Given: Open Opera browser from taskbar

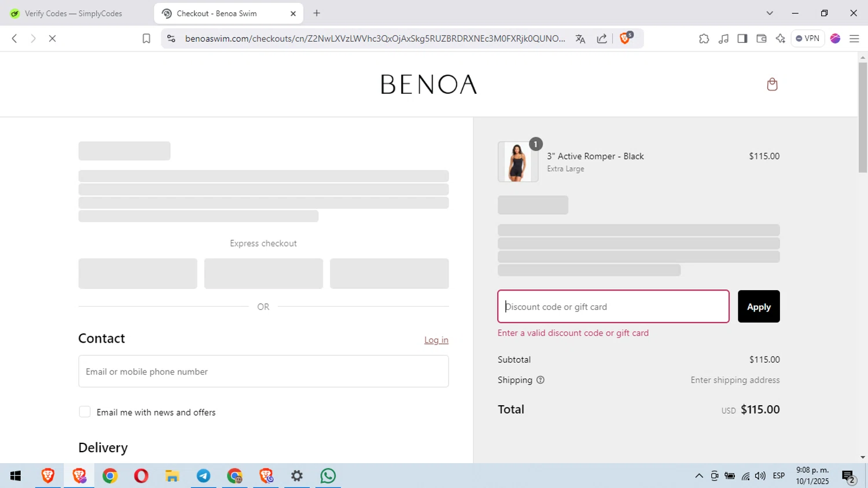Looking at the screenshot, I should pos(141,476).
